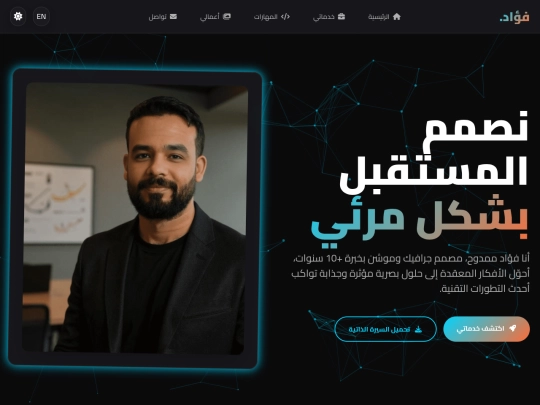The width and height of the screenshot is (540, 405).
Task: Click the briefcase icon beside خدماتي
Action: click(341, 17)
